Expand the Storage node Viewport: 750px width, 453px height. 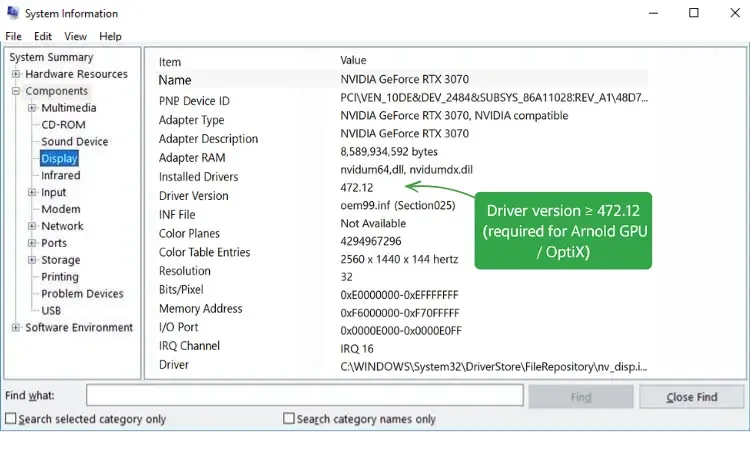32,260
